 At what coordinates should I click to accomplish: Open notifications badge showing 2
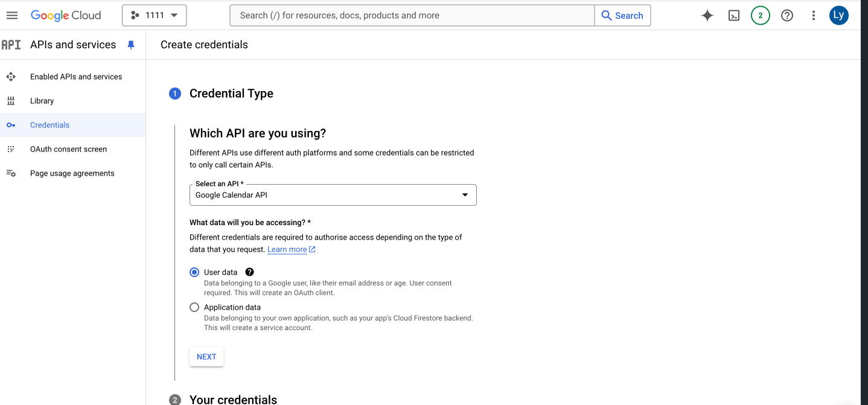pos(761,16)
